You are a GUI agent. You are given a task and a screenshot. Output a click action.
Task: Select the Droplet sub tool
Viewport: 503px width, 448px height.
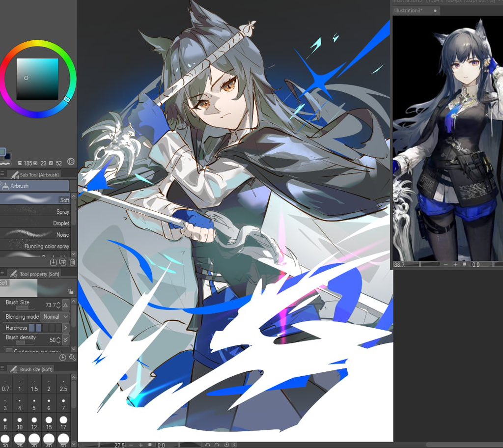pos(35,223)
